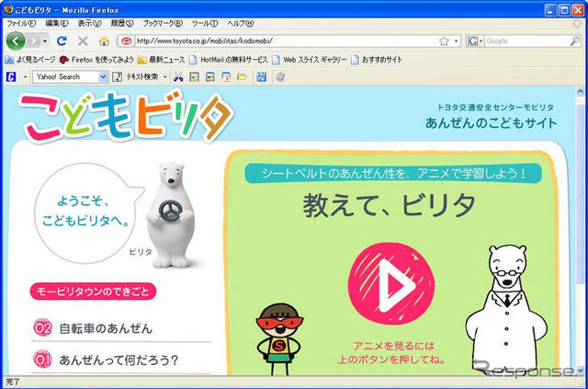Viewport: 588px width, 389px height.
Task: Click the トヨタ交通安全センターモビリタ text
Action: click(495, 108)
